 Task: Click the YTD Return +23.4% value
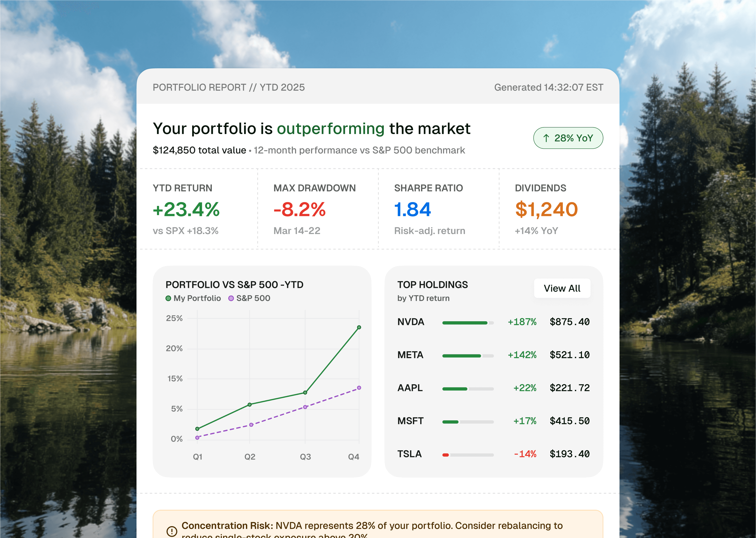tap(186, 209)
